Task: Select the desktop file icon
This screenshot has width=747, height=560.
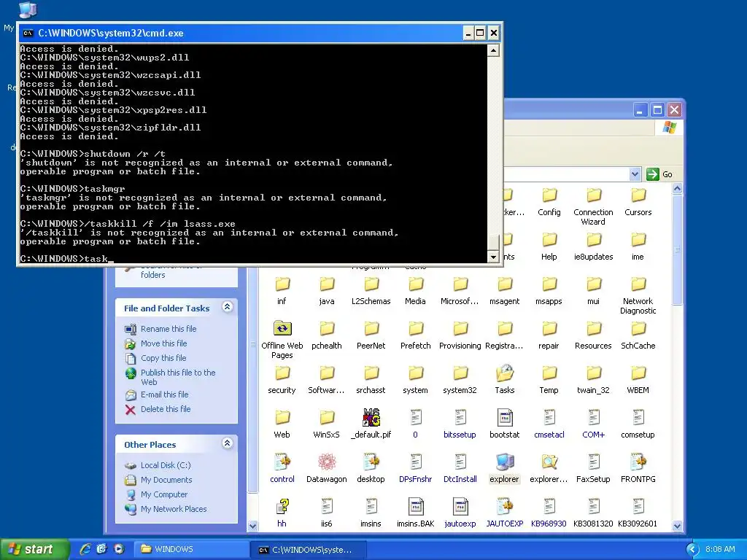Action: [371, 462]
